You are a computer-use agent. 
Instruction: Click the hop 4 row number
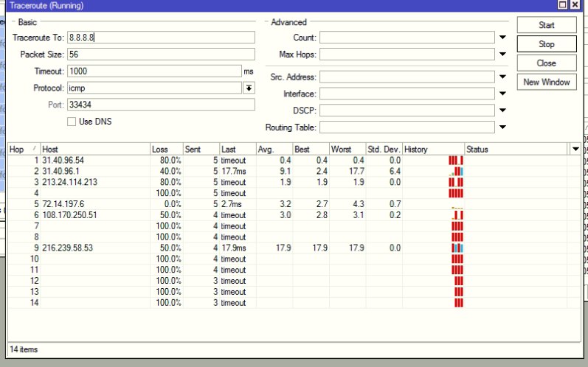tap(36, 193)
